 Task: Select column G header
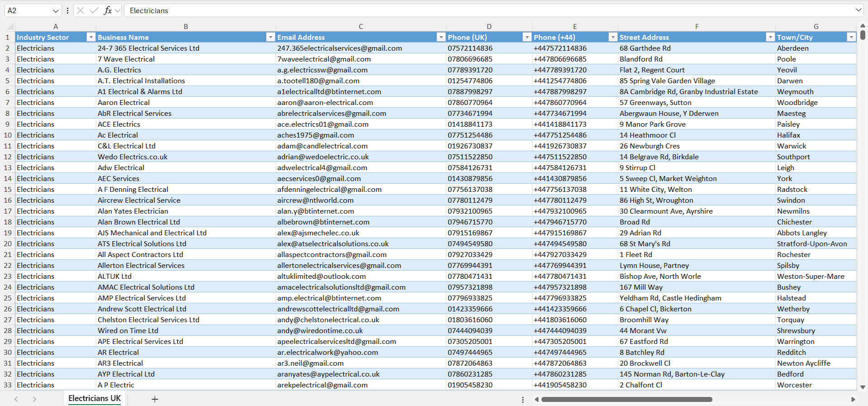click(x=816, y=26)
